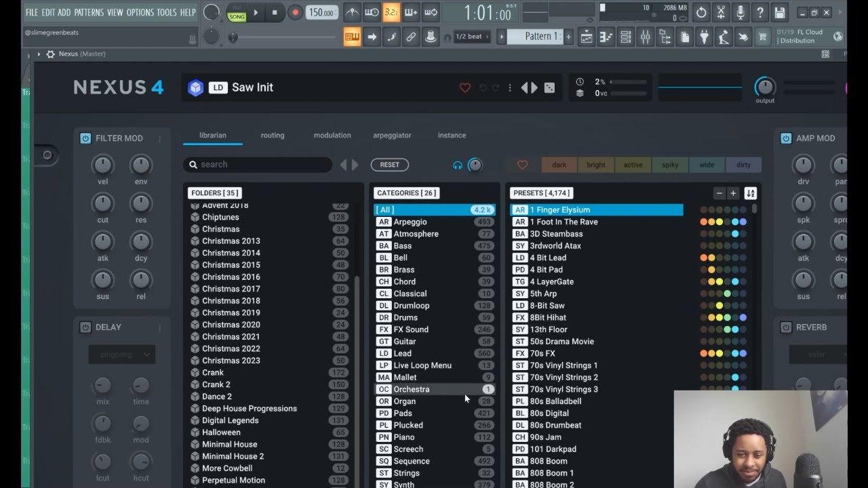Open the PATTERNS menu
868x488 pixels.
pos(89,13)
